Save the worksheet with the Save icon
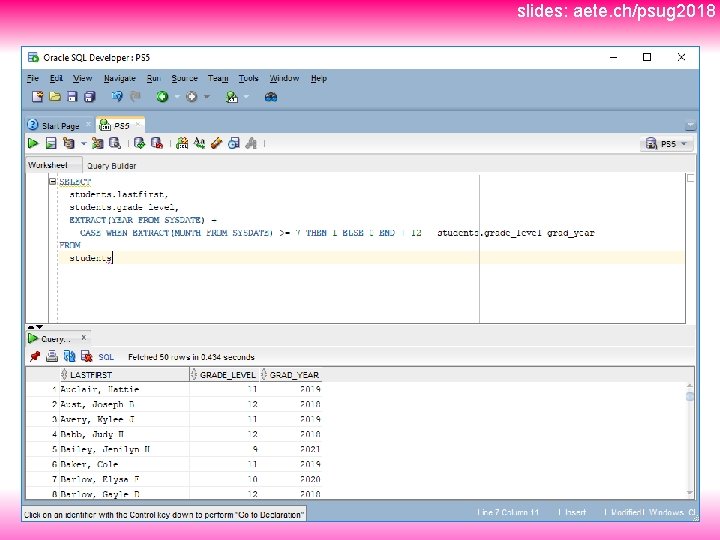720x540 pixels. [72, 96]
